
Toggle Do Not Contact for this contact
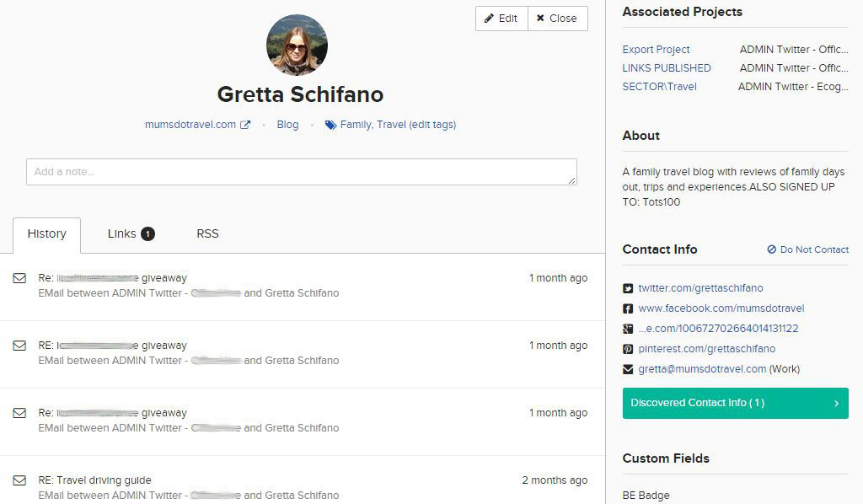pos(807,249)
